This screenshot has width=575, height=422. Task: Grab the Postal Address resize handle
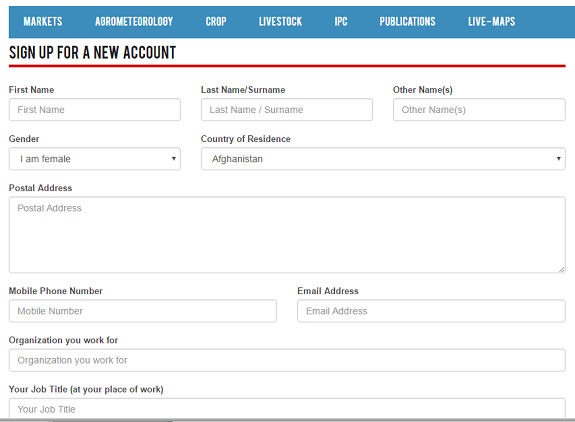[562, 269]
